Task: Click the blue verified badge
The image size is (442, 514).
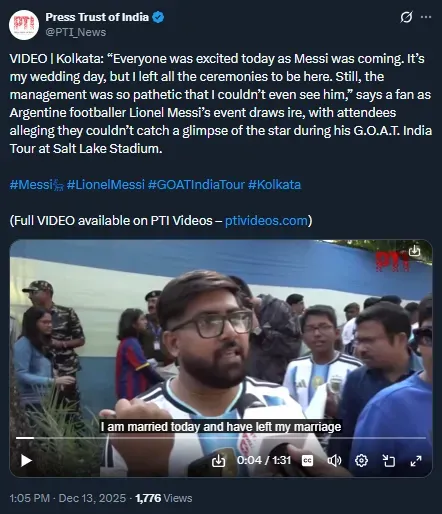Action: click(158, 17)
